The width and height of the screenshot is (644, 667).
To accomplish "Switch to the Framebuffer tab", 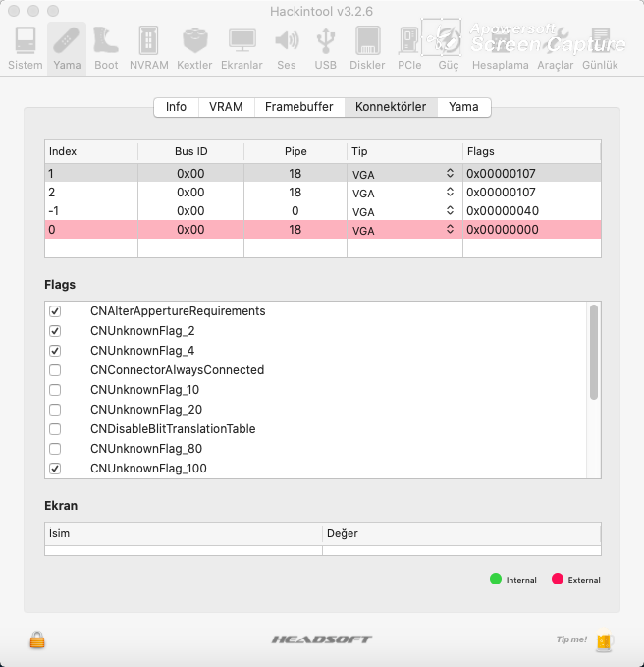I will tap(298, 107).
